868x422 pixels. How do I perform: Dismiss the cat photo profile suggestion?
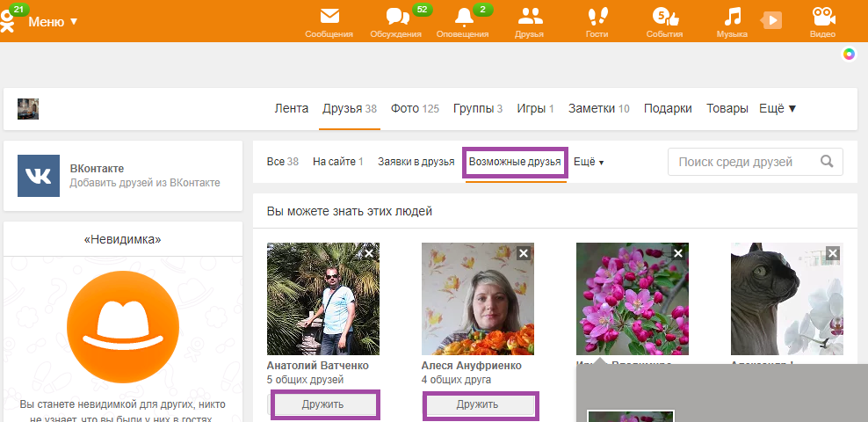(833, 253)
